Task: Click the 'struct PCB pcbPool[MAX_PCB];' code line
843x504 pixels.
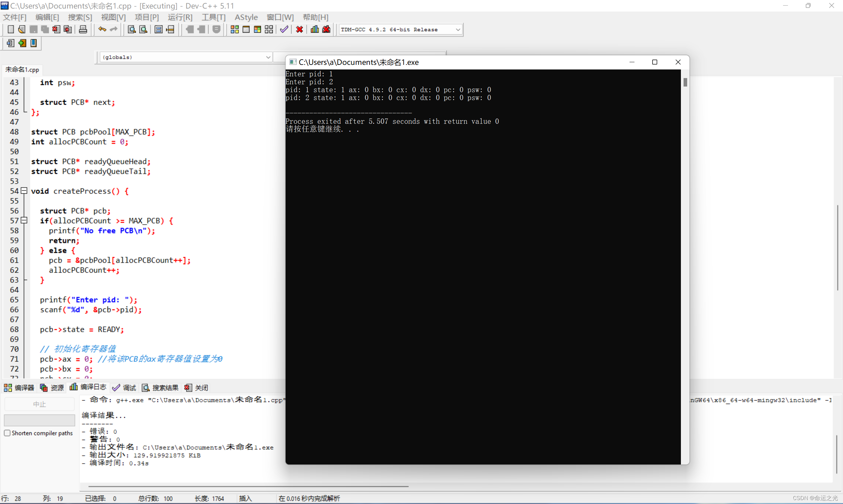Action: (x=93, y=132)
